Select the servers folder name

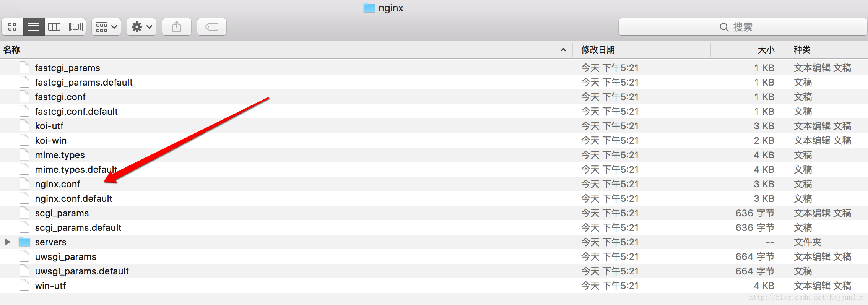(50, 242)
